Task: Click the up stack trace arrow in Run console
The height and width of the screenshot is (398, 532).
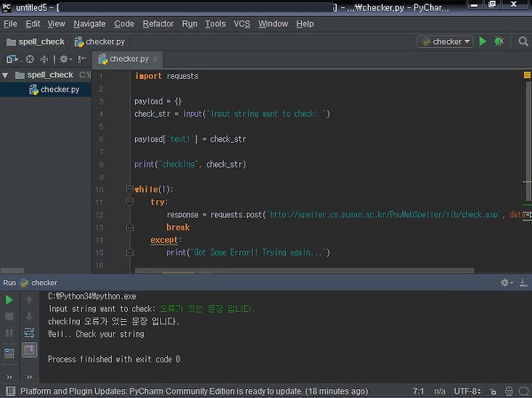Action: (29, 300)
